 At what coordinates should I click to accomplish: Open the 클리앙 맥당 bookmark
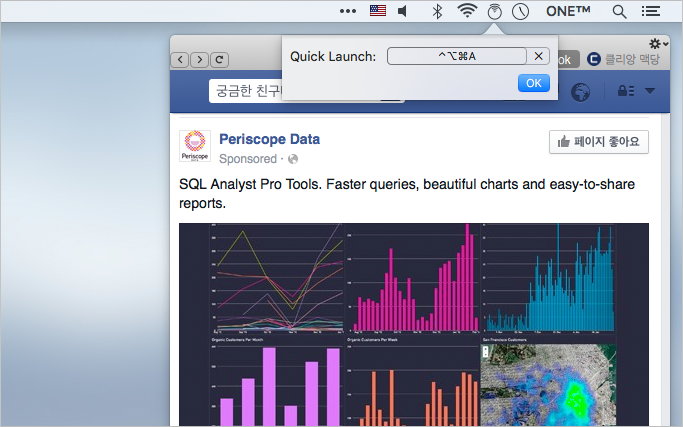623,59
